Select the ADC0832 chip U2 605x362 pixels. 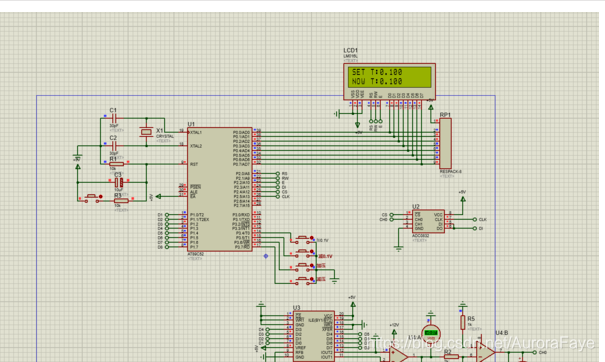(x=428, y=221)
